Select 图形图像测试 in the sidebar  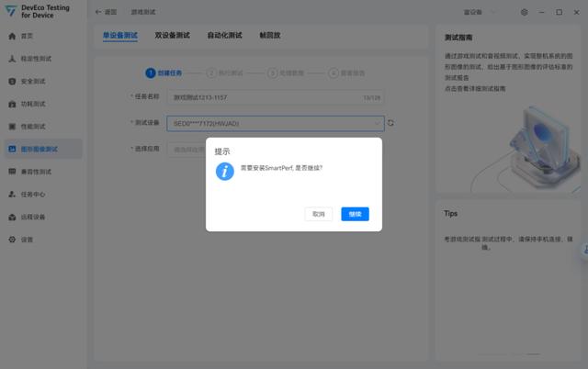[x=43, y=149]
